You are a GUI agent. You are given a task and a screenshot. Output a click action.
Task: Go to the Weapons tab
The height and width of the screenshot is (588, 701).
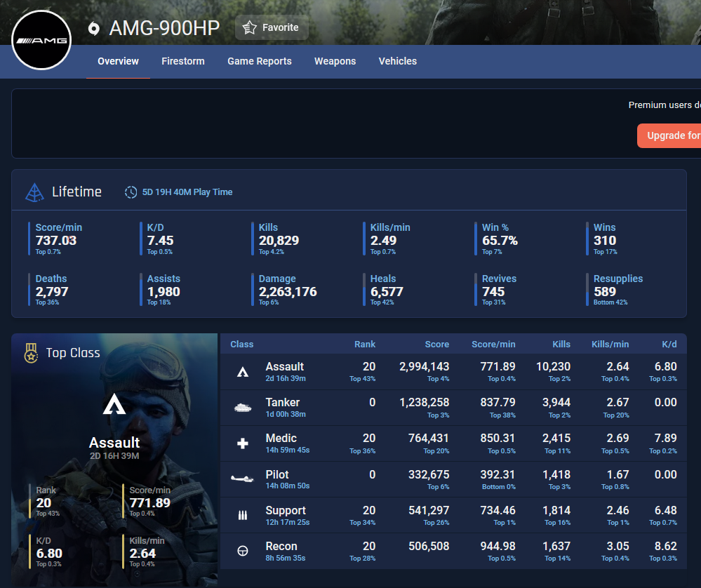[x=335, y=61]
